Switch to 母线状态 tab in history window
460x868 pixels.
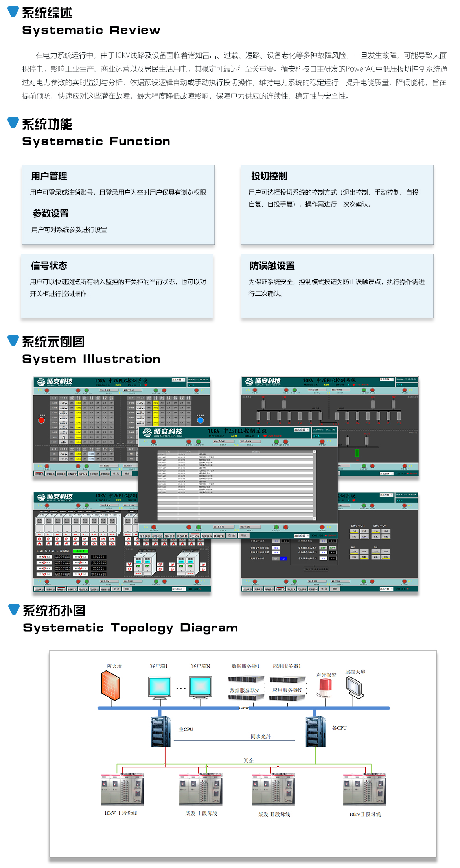pyautogui.click(x=158, y=536)
